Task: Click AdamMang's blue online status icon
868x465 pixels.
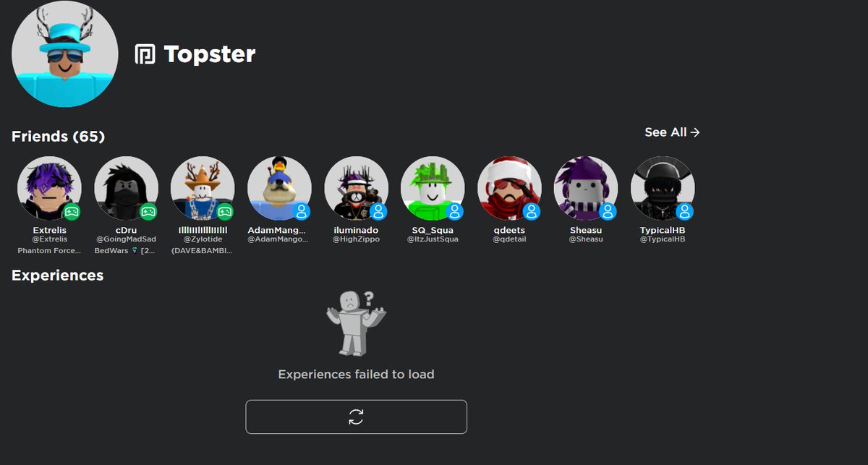Action: (x=301, y=211)
